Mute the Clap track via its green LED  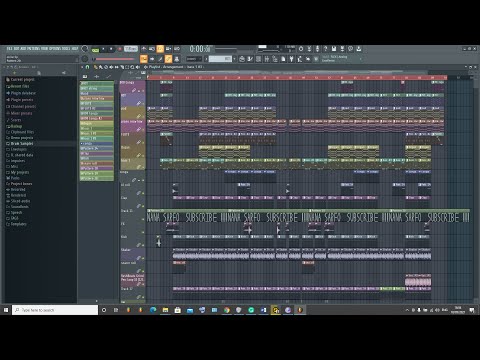coord(143,206)
